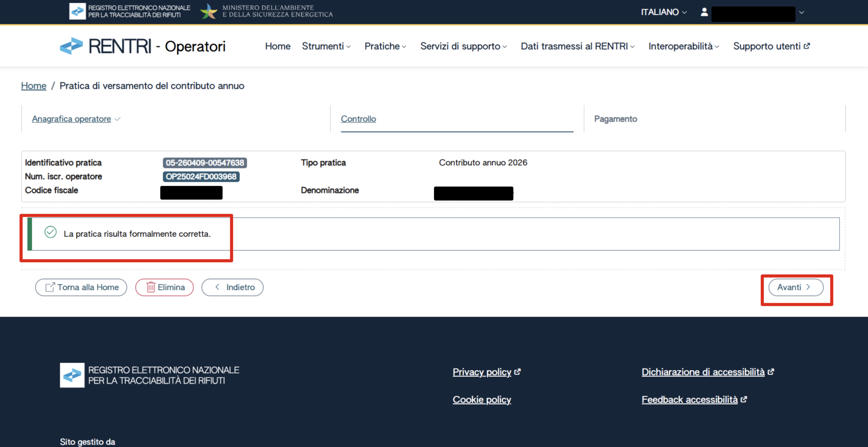This screenshot has width=868, height=447.
Task: Open the ITALIANO language dropdown
Action: click(663, 12)
